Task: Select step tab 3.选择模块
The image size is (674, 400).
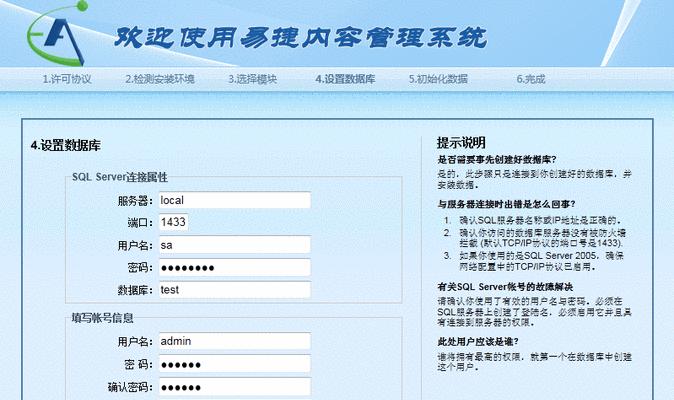Action: pyautogui.click(x=252, y=79)
